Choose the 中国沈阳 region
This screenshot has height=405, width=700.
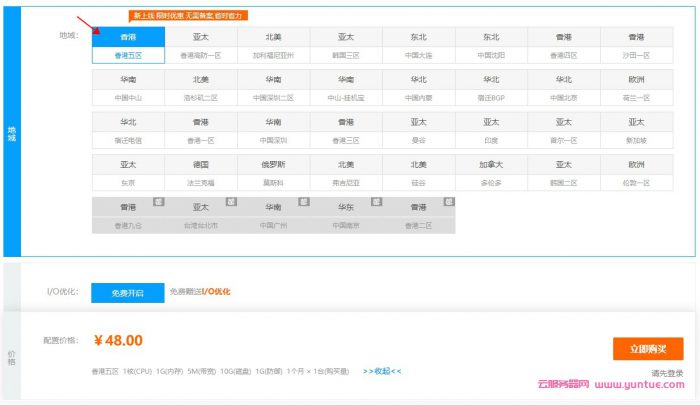coord(491,45)
